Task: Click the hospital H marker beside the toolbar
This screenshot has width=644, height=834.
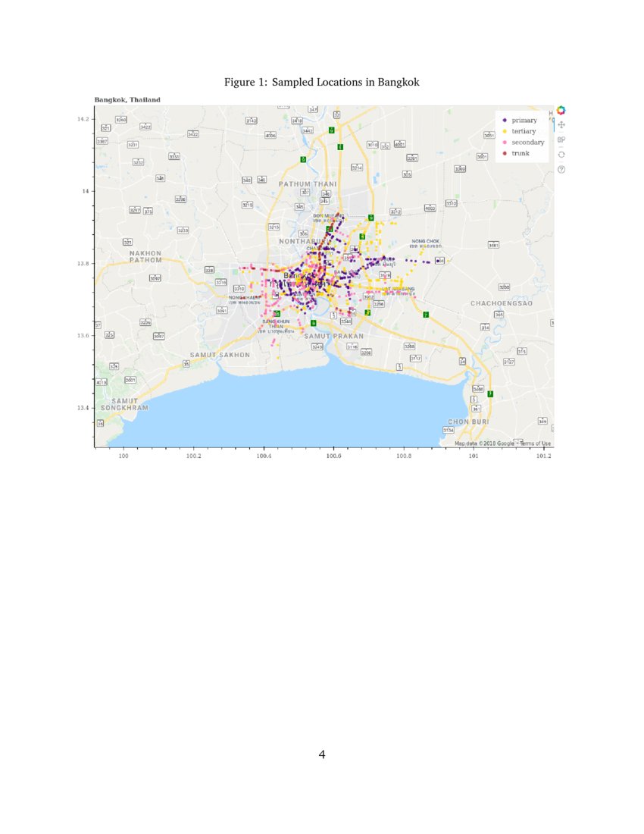Action: (550, 112)
